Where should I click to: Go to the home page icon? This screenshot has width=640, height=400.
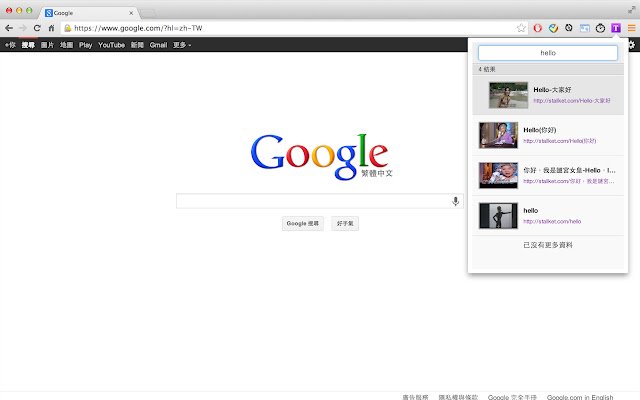(x=51, y=28)
